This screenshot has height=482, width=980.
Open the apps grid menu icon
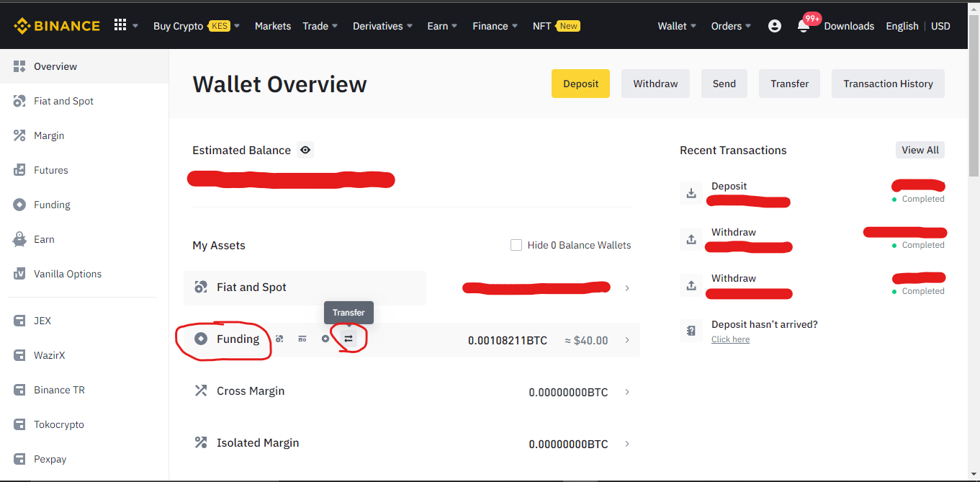[120, 25]
